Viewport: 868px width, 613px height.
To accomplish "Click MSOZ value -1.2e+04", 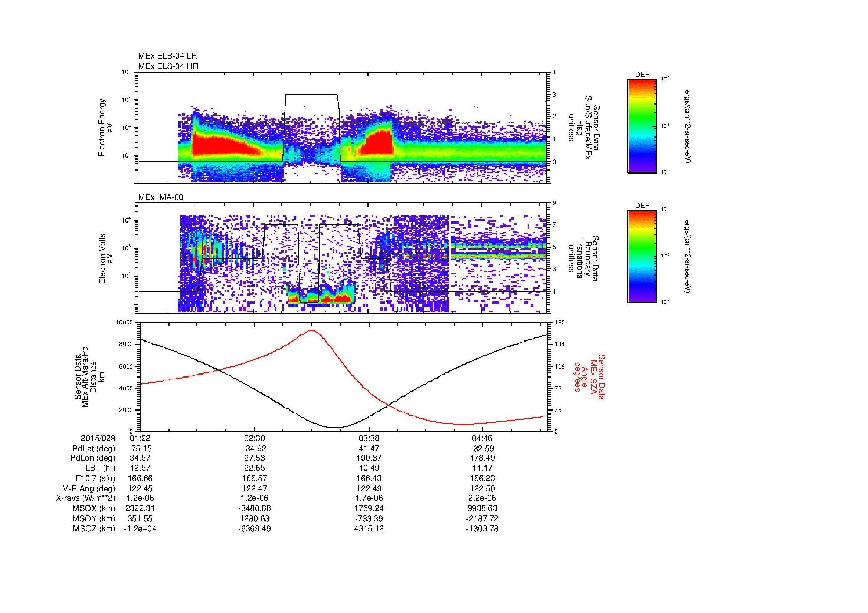I will (140, 529).
